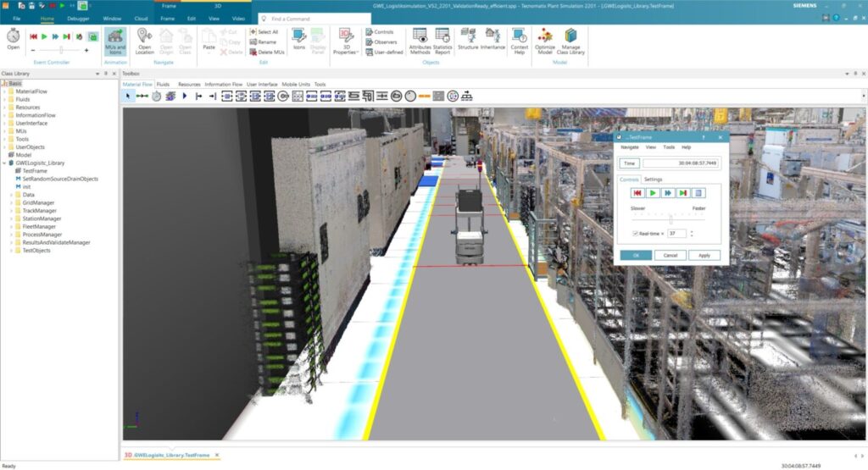This screenshot has height=470, width=868.
Task: Select SetRandomSourceDrainObjects method
Action: pyautogui.click(x=60, y=180)
